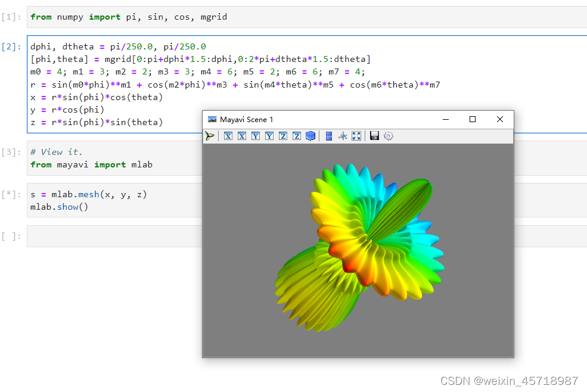Select the view along positive Y axis icon

(x=256, y=136)
